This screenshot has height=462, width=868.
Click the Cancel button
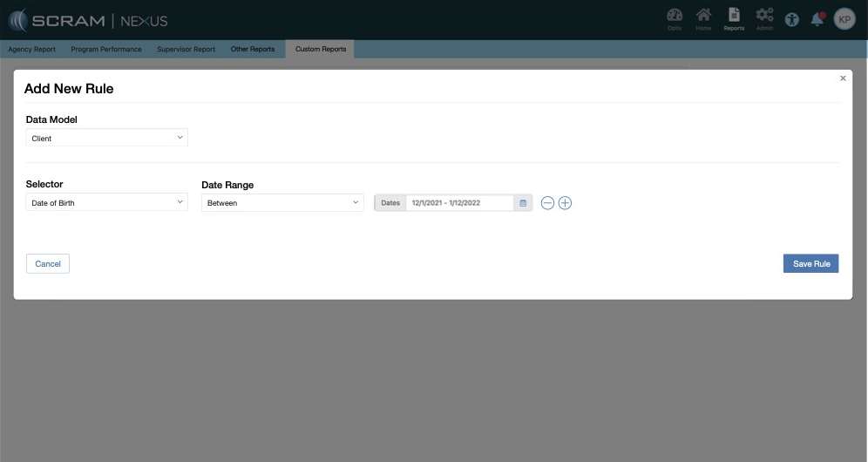click(48, 263)
